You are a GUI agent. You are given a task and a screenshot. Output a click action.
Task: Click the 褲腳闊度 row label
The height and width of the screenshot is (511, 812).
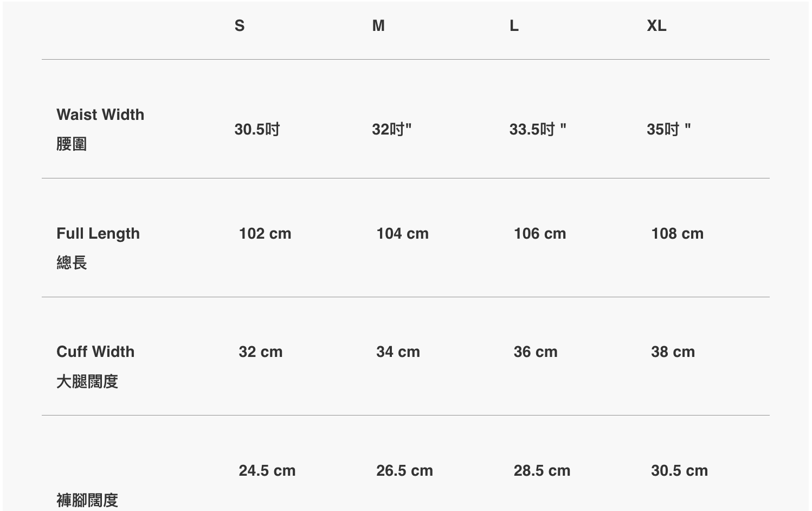coord(87,500)
